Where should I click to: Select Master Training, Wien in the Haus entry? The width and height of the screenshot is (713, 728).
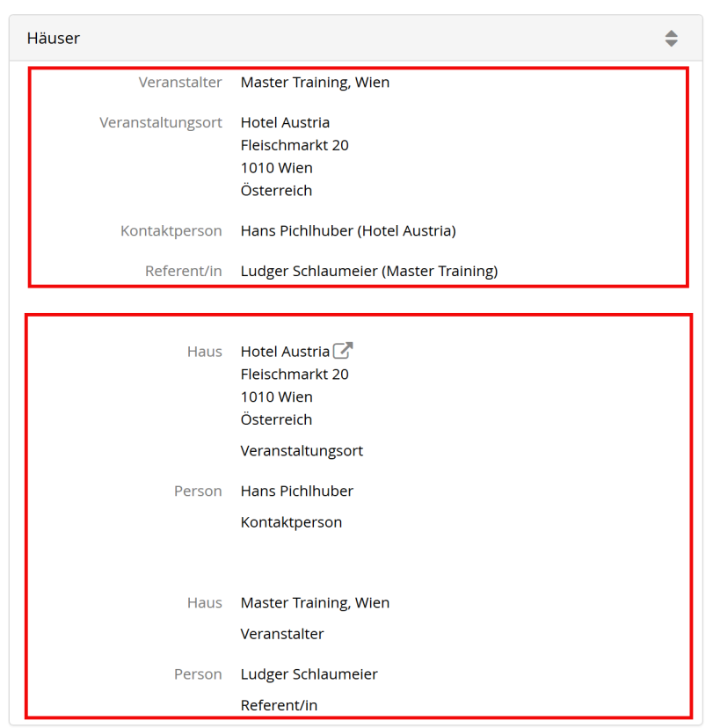point(316,603)
